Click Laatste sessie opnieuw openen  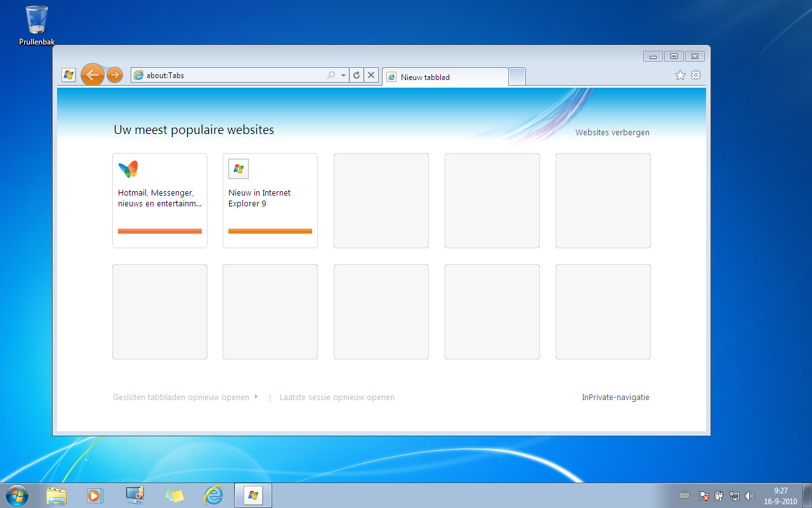coord(337,398)
